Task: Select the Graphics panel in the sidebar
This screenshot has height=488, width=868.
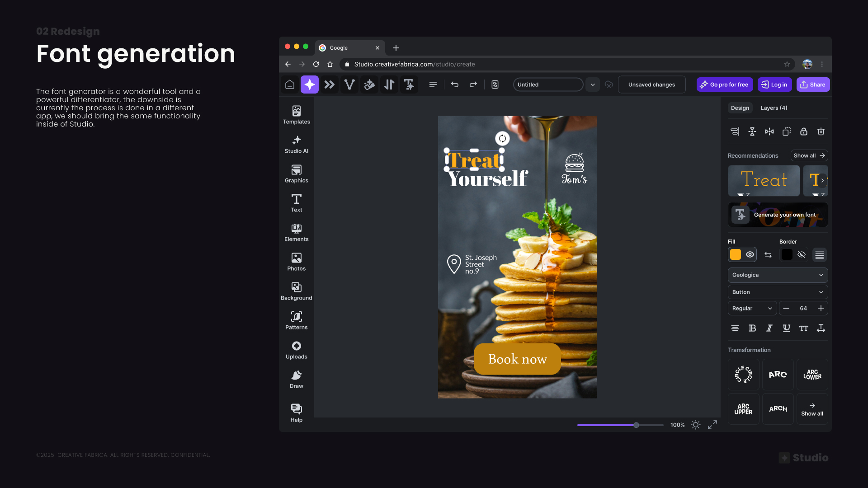Action: pos(296,174)
